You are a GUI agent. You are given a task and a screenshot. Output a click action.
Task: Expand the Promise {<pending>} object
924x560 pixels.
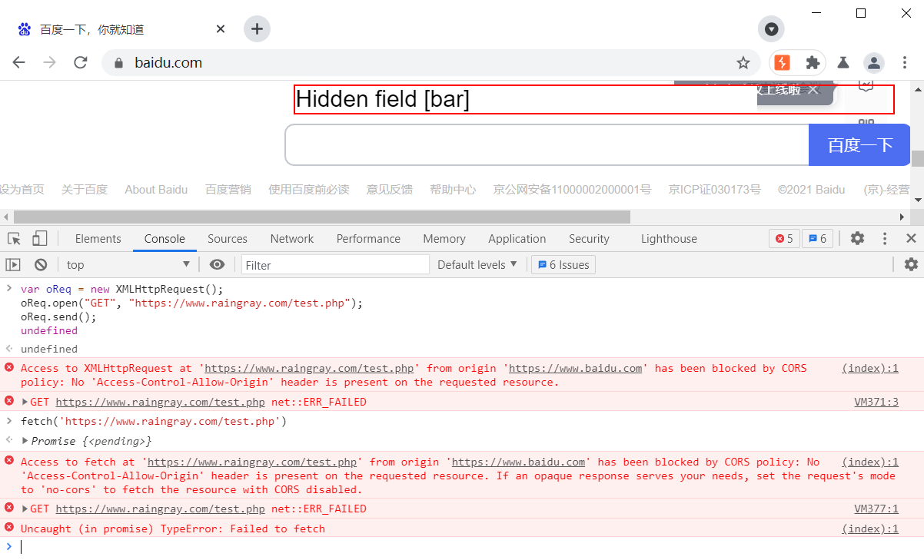click(x=25, y=441)
